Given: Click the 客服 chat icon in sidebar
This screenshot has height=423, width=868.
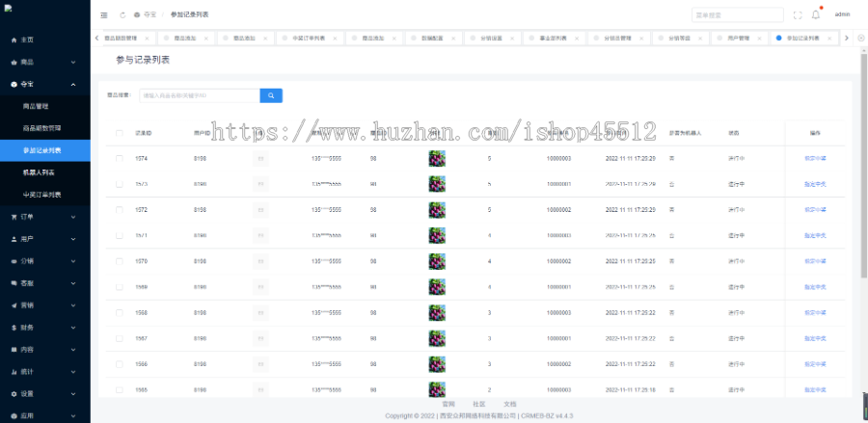Looking at the screenshot, I should tap(14, 283).
